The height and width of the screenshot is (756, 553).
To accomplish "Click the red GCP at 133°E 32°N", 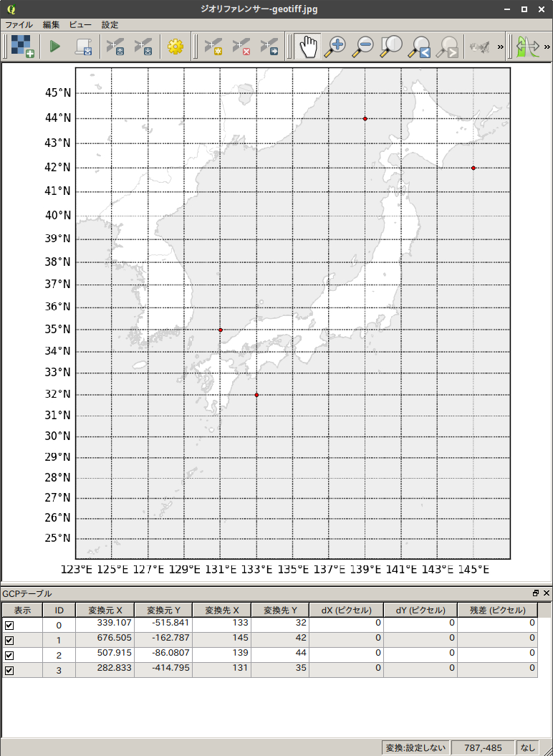I will click(x=256, y=395).
